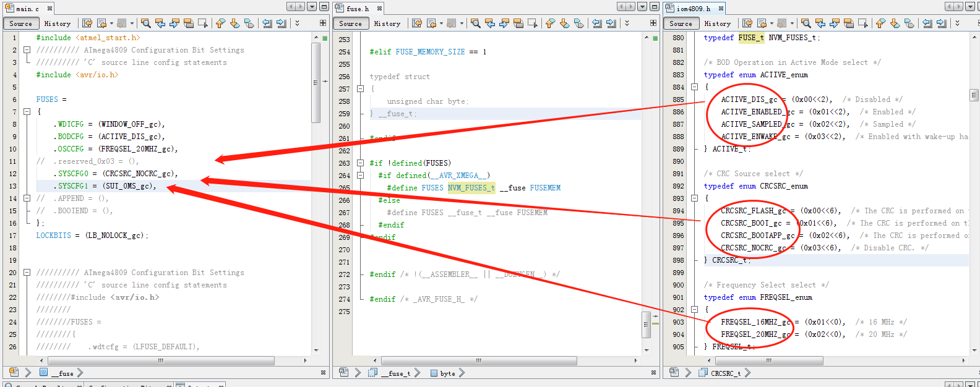The image size is (980, 387).
Task: Toggle highlight search in fuse.h toolbar
Action: click(x=518, y=23)
